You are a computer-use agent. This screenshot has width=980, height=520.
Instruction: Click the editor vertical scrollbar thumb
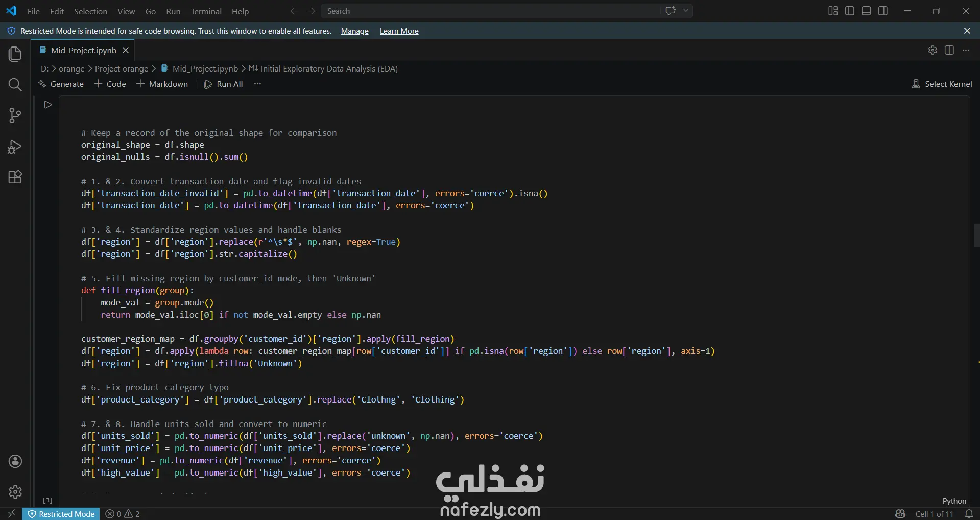(976, 235)
